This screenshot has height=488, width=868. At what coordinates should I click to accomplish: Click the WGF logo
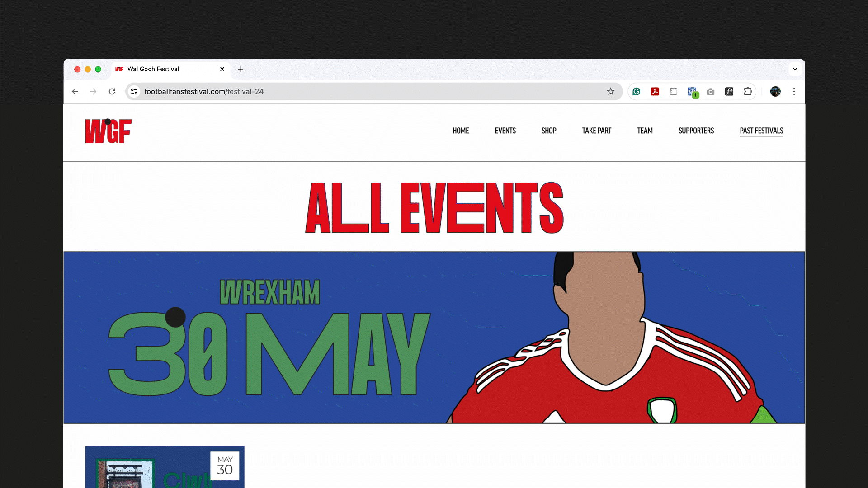click(x=108, y=131)
